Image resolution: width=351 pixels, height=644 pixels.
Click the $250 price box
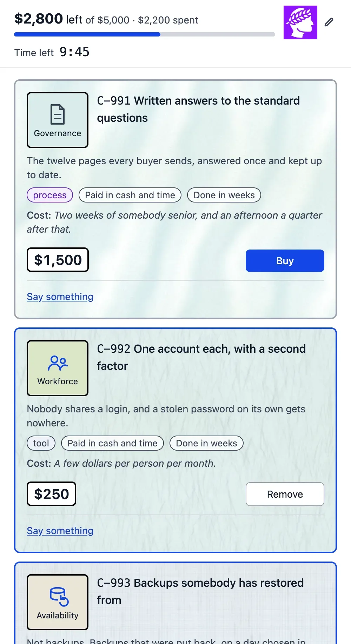[x=52, y=494]
